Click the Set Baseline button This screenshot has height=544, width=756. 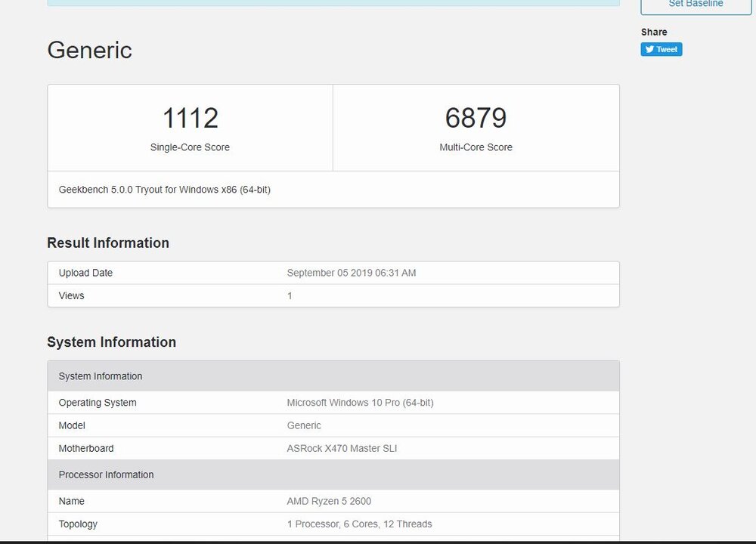[x=696, y=6]
